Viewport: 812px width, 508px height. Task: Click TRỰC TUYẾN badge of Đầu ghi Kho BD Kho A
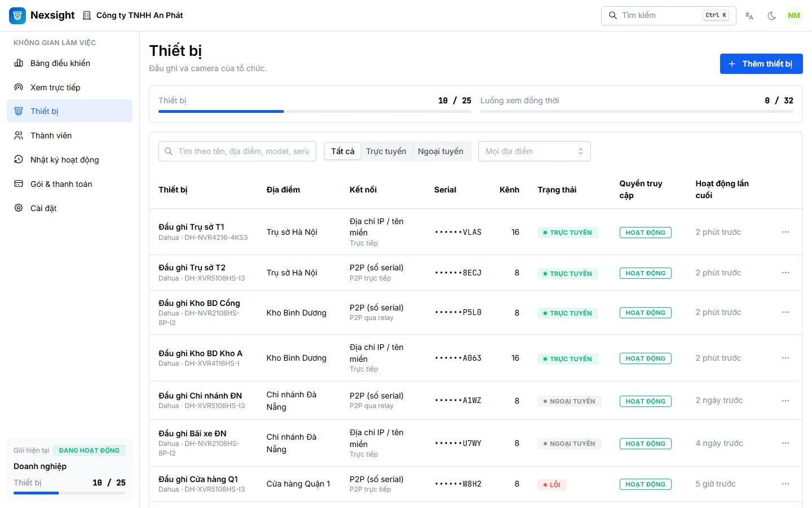pos(568,358)
